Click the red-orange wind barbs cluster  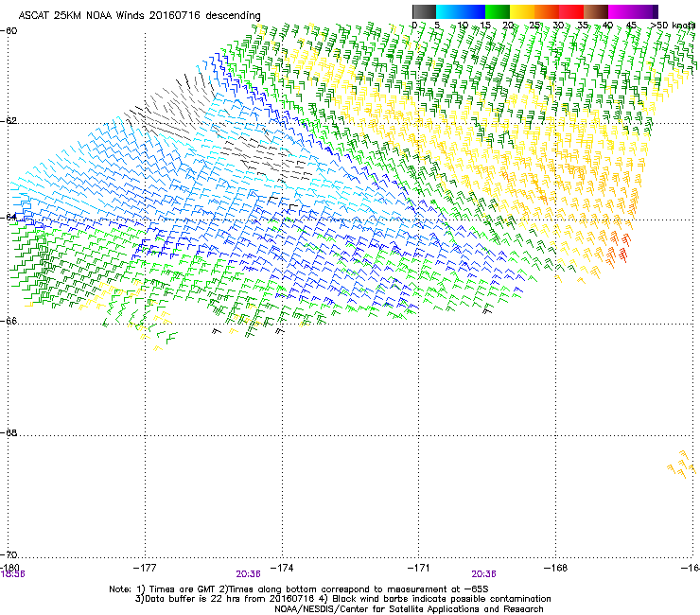618,249
